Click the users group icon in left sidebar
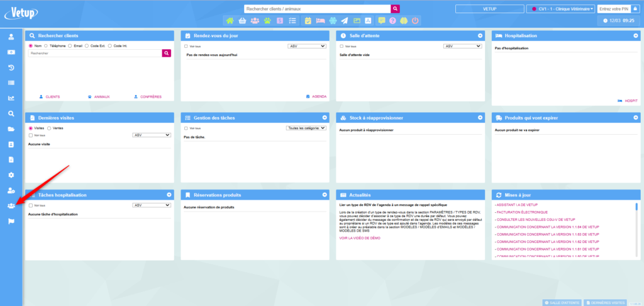This screenshot has width=644, height=306. [x=11, y=206]
